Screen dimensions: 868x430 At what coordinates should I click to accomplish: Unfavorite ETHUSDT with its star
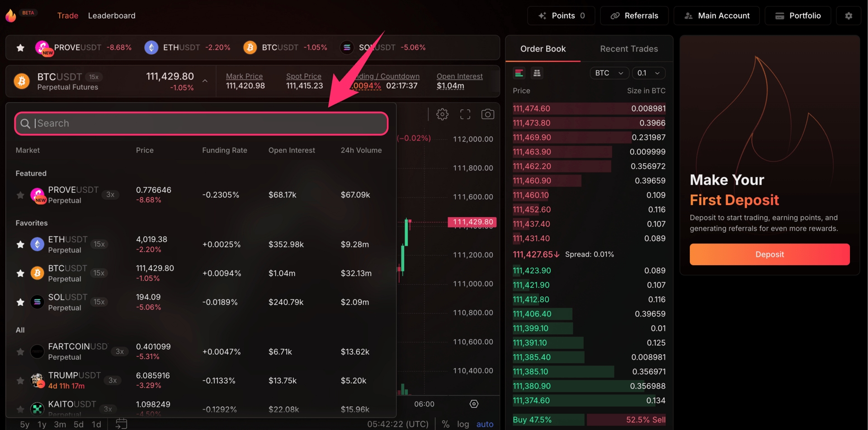(20, 244)
